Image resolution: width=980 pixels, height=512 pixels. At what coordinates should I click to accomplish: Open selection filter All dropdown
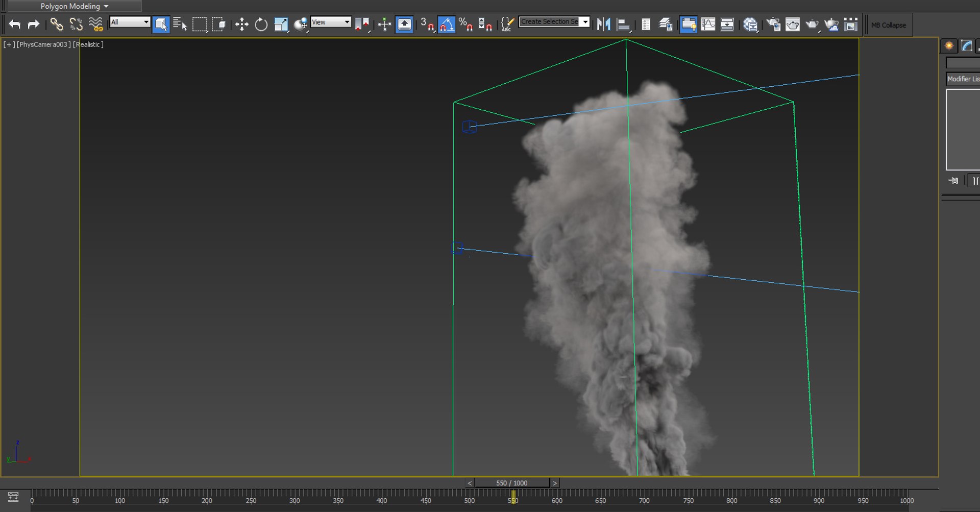point(130,22)
